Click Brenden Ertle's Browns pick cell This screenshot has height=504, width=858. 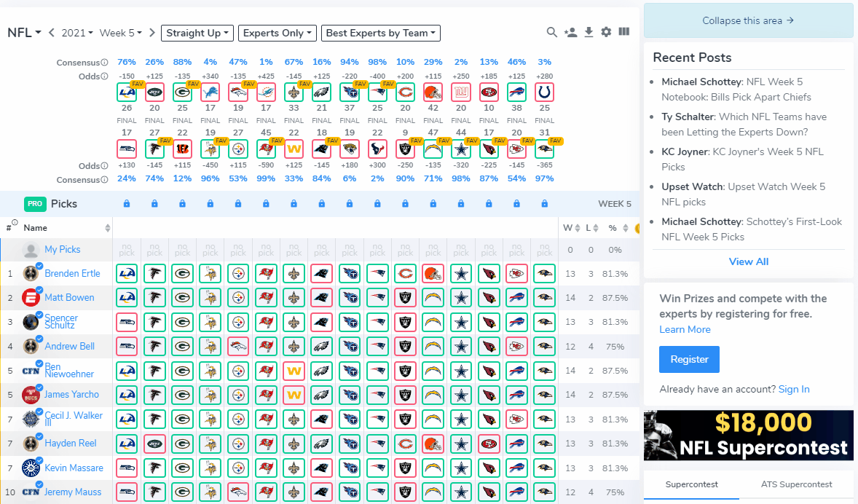point(433,274)
